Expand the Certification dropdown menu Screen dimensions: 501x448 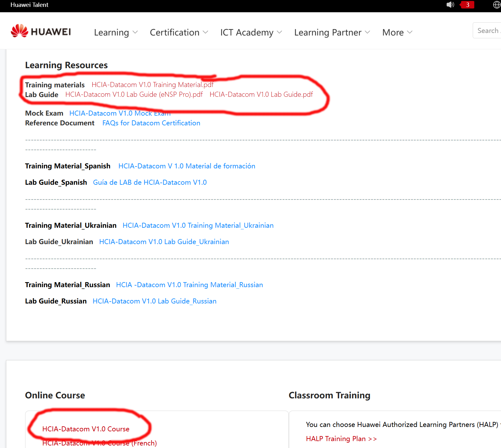click(179, 32)
